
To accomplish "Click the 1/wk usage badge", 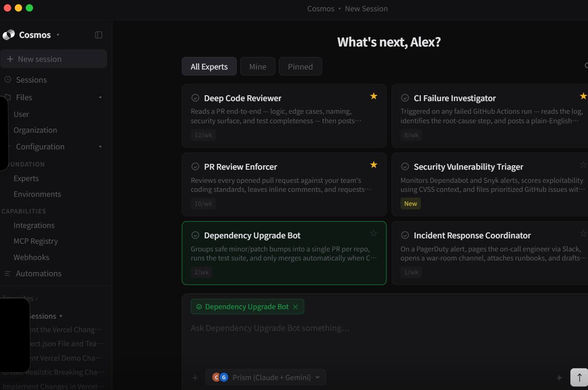I will (x=411, y=272).
